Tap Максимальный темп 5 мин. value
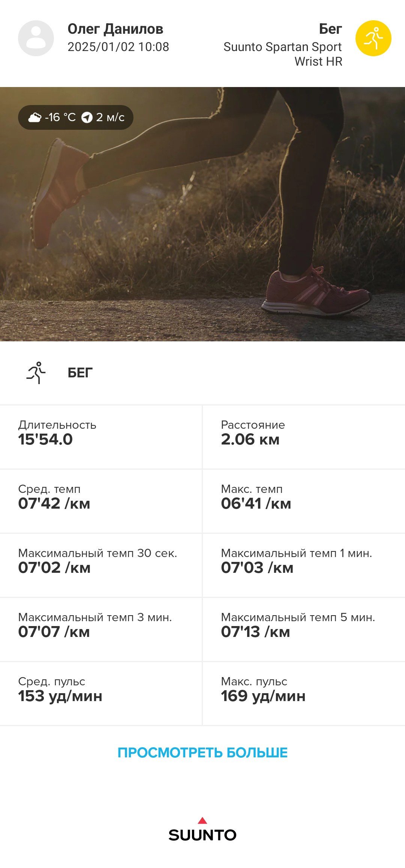The image size is (405, 868). coord(255,632)
